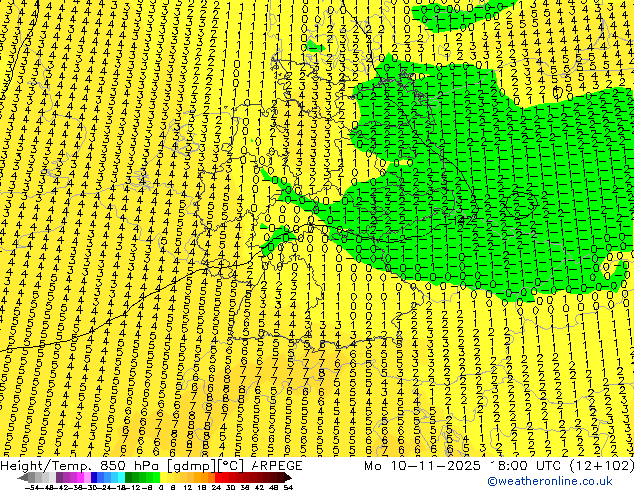Click the dark blue legend swatch above -30
The width and height of the screenshot is (634, 490).
click(x=94, y=478)
